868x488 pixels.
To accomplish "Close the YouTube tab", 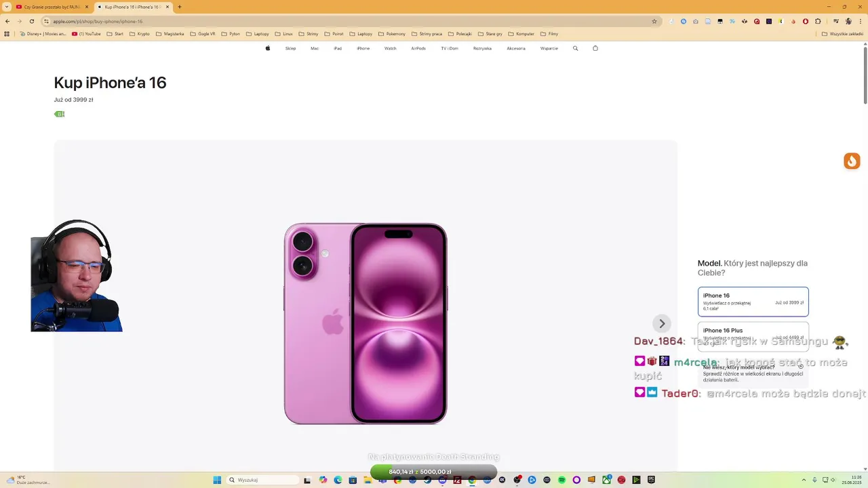I will tap(87, 7).
